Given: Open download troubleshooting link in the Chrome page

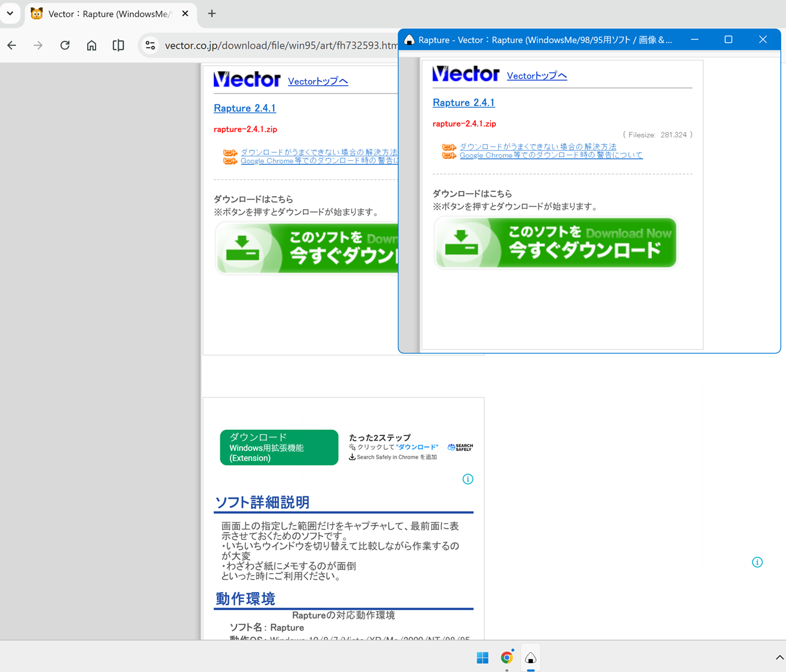Looking at the screenshot, I should tap(319, 152).
